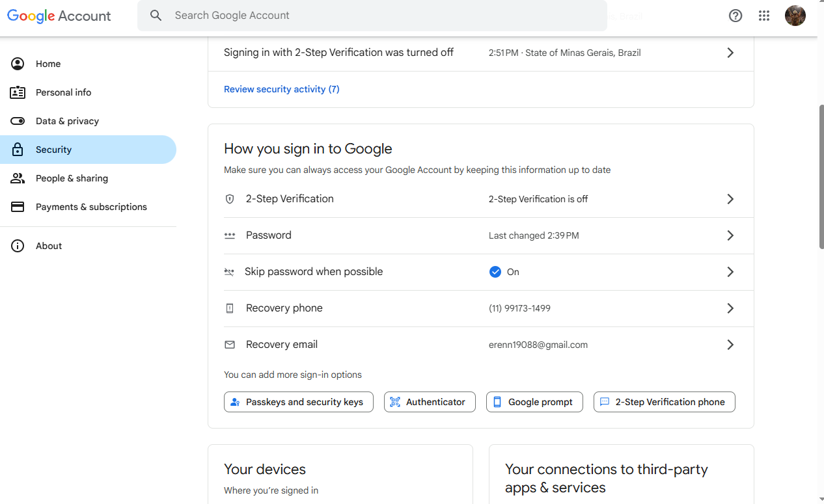Select Security in the sidebar
824x504 pixels.
[x=88, y=150]
